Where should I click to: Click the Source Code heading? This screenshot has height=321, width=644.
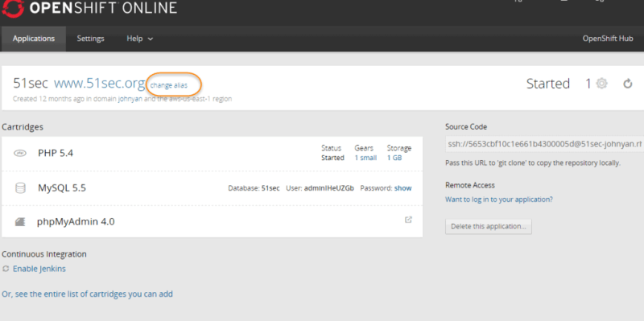click(x=466, y=127)
